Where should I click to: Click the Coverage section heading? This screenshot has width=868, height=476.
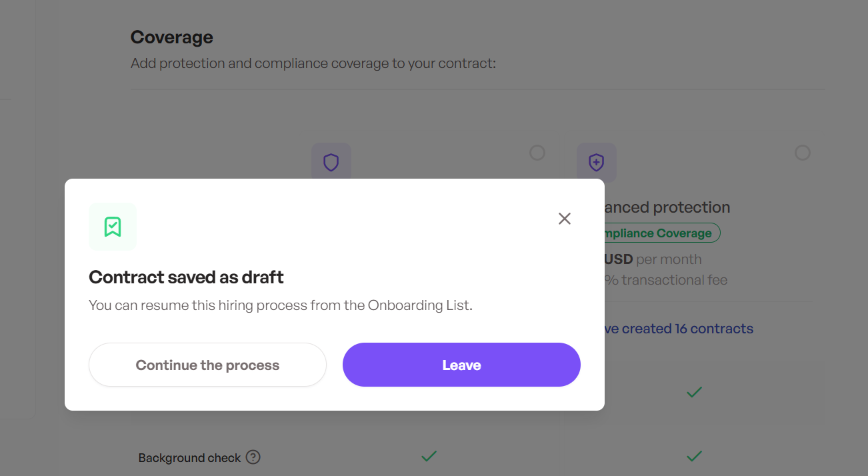pyautogui.click(x=172, y=37)
